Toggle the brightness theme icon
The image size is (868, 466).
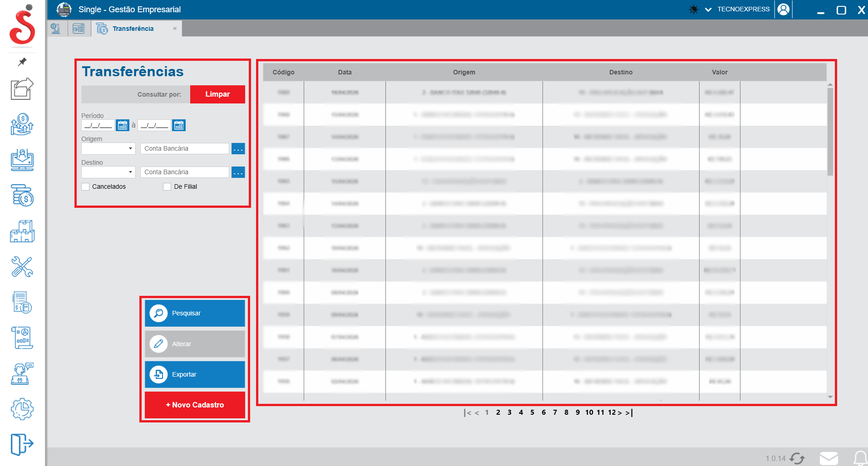693,10
